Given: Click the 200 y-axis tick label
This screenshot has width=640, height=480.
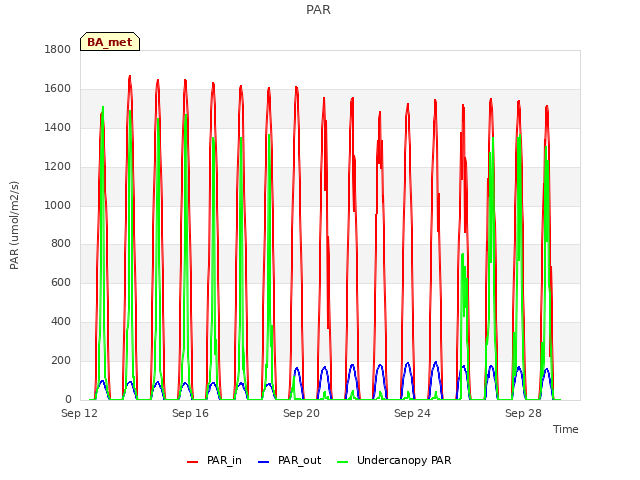Looking at the screenshot, I should pos(61,360).
